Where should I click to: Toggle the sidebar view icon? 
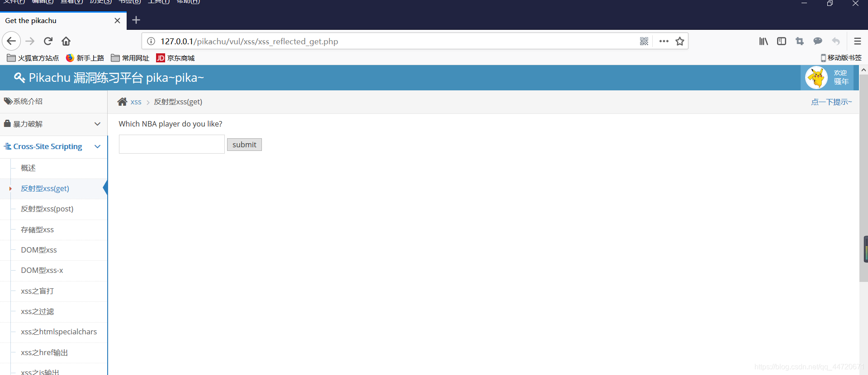pos(782,41)
